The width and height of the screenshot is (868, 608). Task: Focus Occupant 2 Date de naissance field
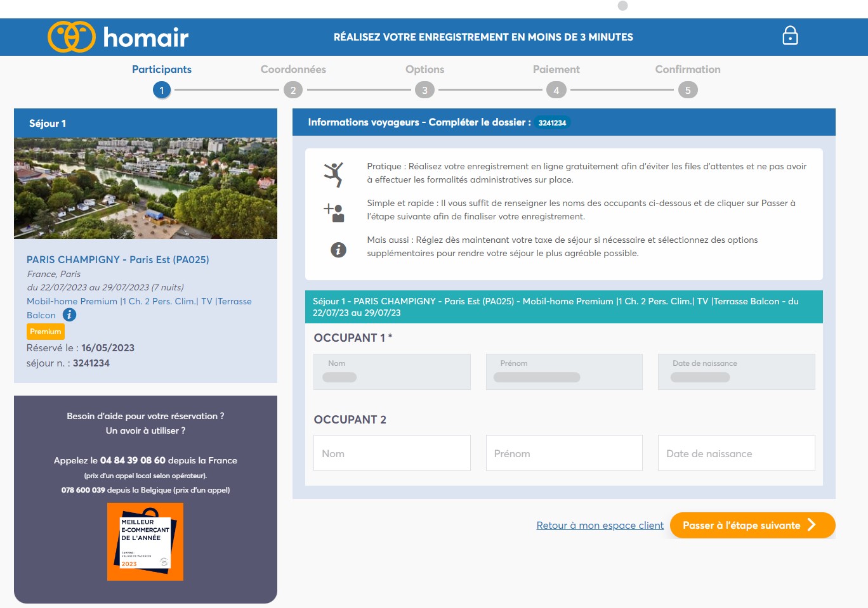737,453
